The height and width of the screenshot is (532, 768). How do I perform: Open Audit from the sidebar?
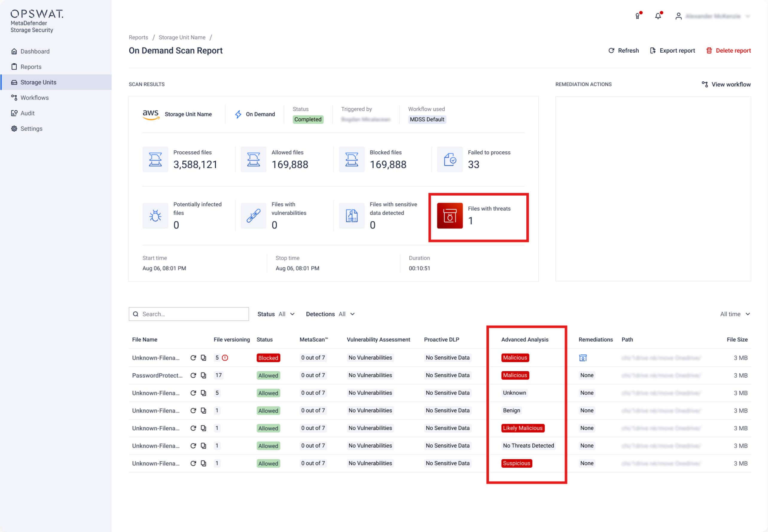pos(28,113)
